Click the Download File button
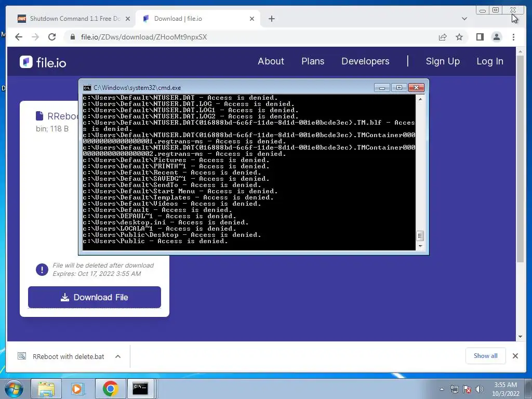 [x=95, y=297]
